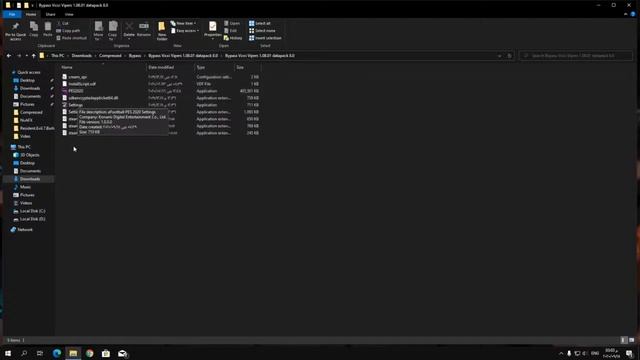The height and width of the screenshot is (360, 640).
Task: Open the File tab
Action: [12, 14]
